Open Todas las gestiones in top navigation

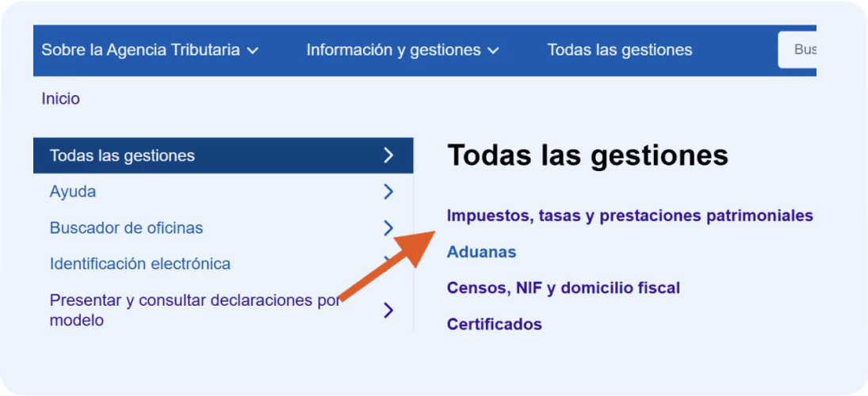click(619, 51)
